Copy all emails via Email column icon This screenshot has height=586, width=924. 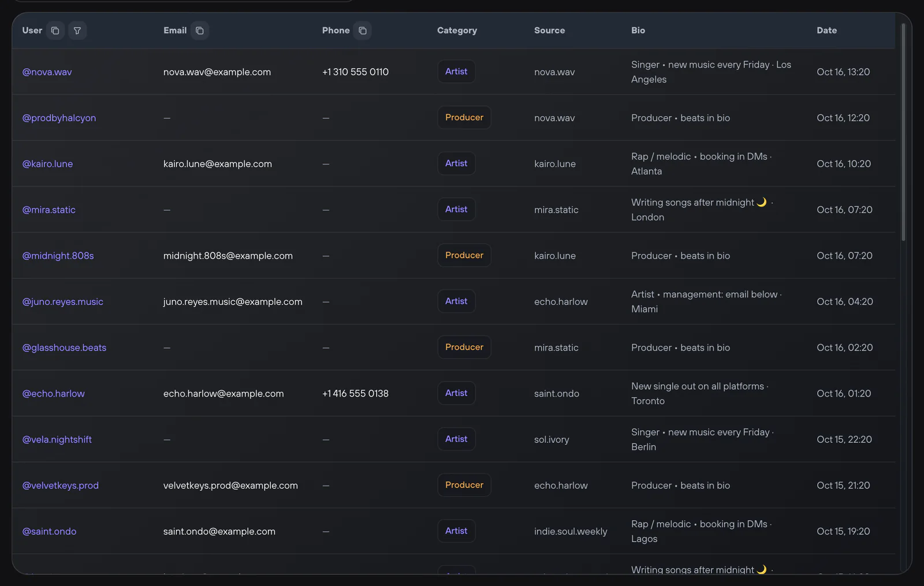tap(200, 31)
